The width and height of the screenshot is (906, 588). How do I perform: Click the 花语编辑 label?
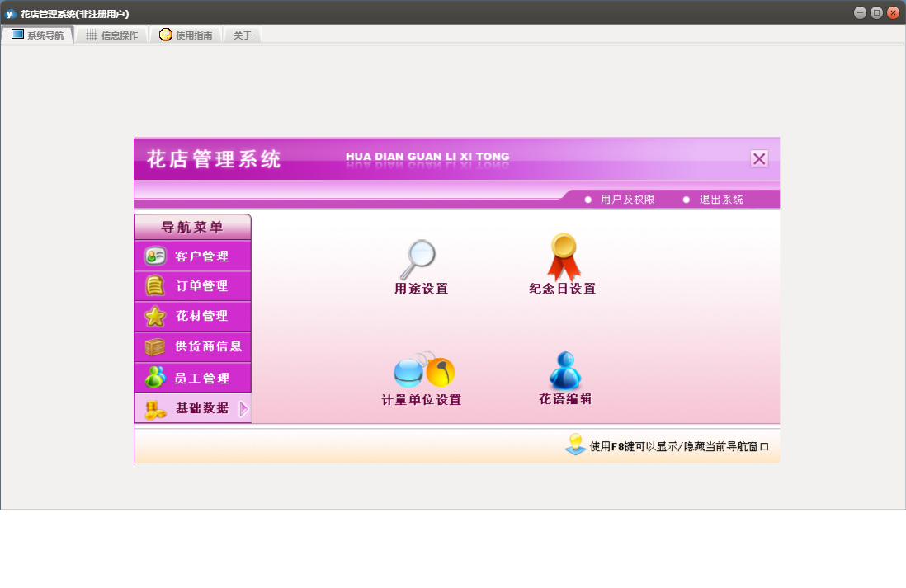566,399
